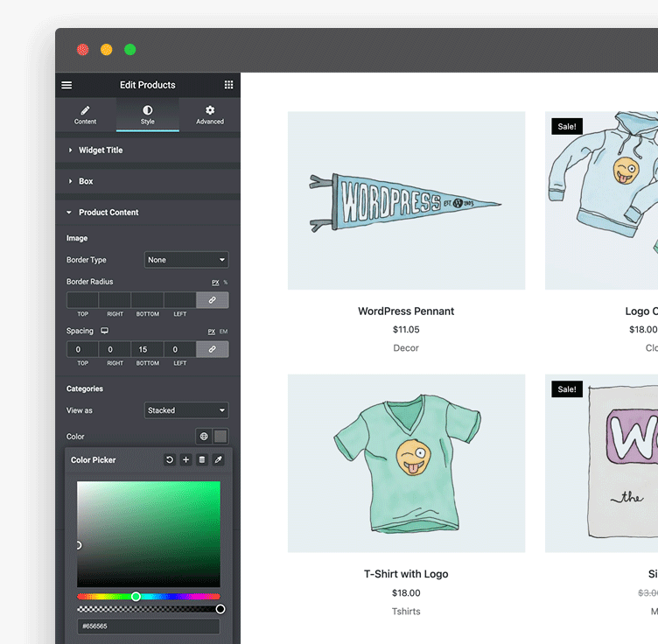This screenshot has height=644, width=658.
Task: Open the T-Shirt with Logo image
Action: (x=406, y=463)
